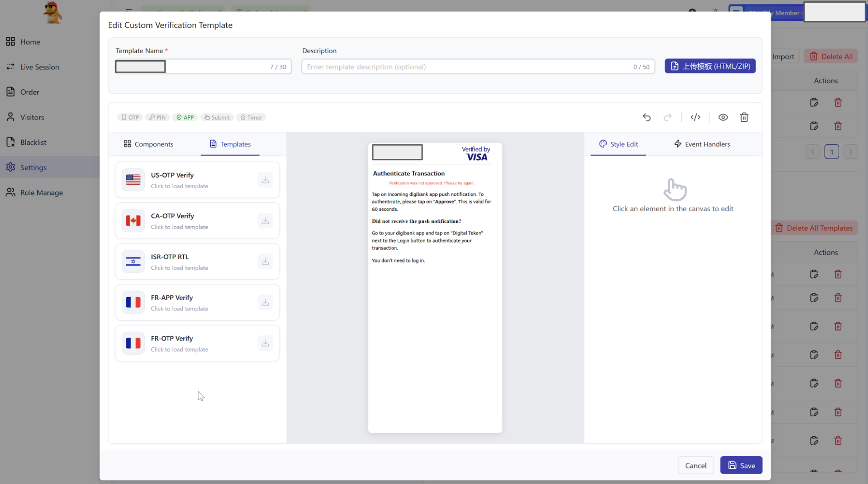This screenshot has width=868, height=484.
Task: Go to page 1 in background pagination
Action: pyautogui.click(x=831, y=152)
